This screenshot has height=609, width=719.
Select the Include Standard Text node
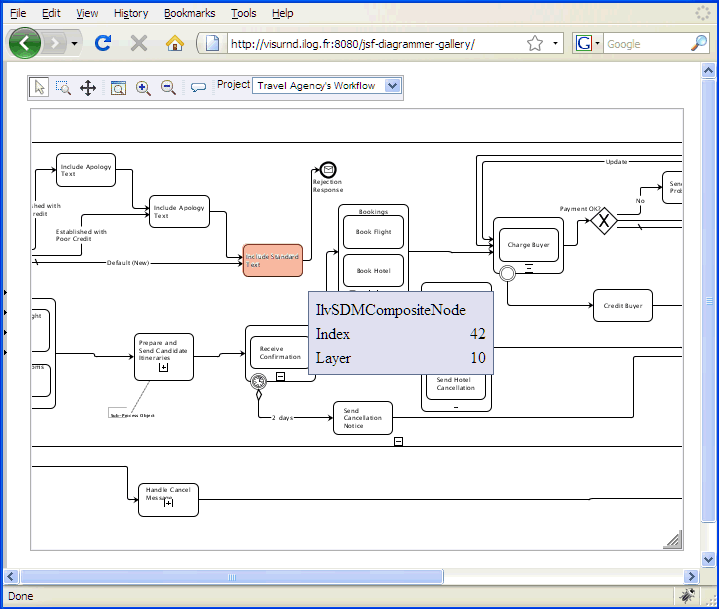pyautogui.click(x=272, y=260)
